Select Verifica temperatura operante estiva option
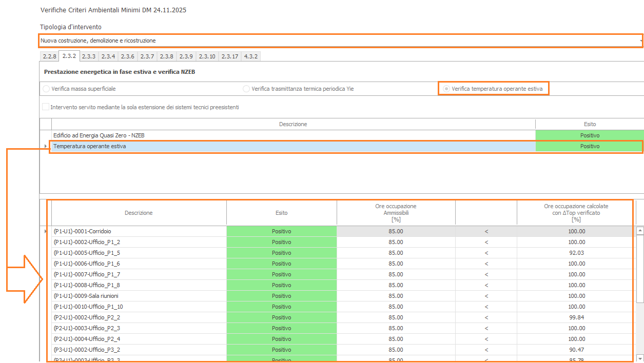 tap(447, 89)
